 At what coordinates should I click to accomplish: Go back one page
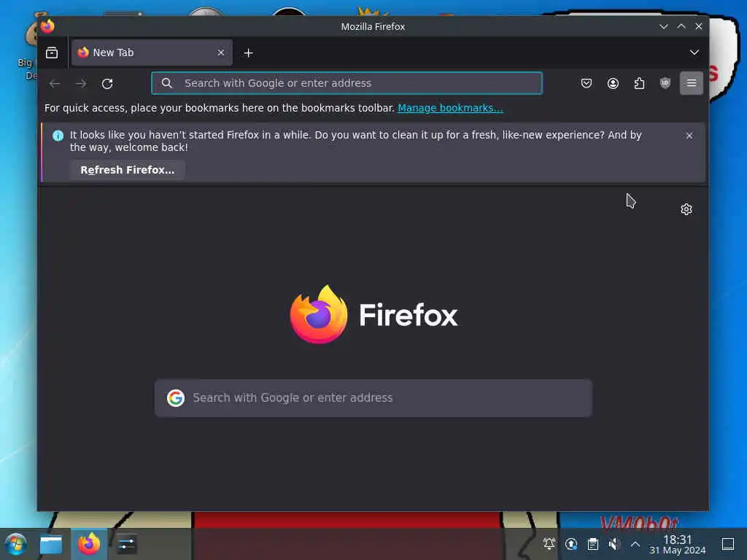coord(55,84)
